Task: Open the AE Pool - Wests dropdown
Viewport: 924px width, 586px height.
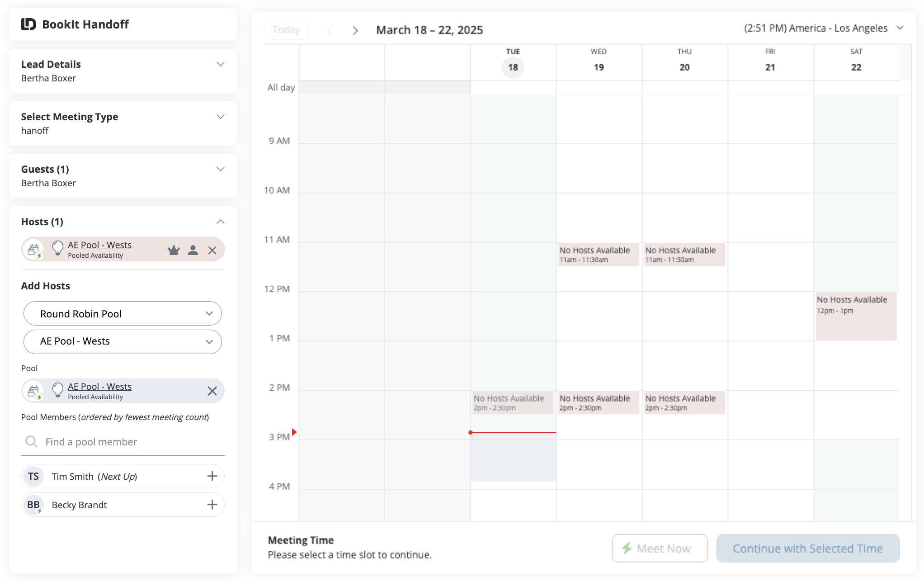Action: click(x=123, y=341)
